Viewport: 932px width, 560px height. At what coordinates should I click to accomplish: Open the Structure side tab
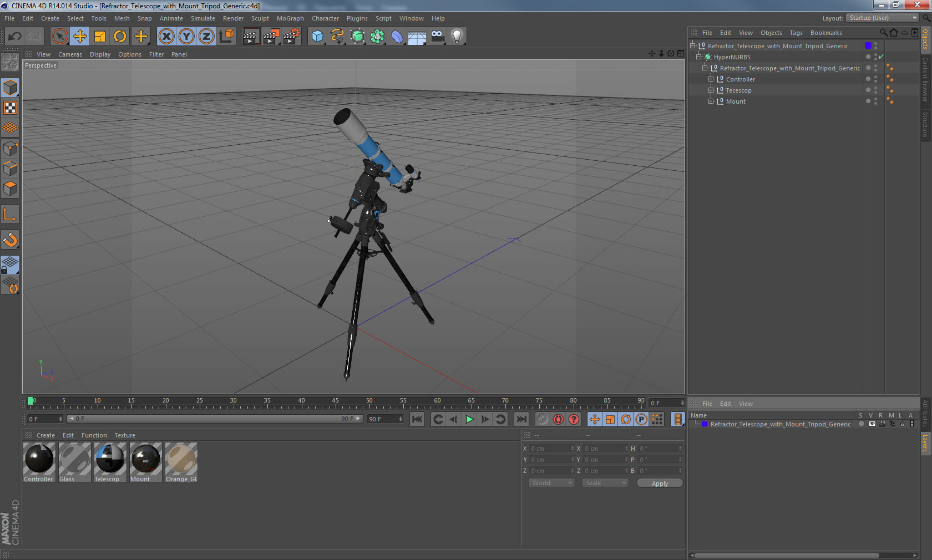pyautogui.click(x=925, y=124)
